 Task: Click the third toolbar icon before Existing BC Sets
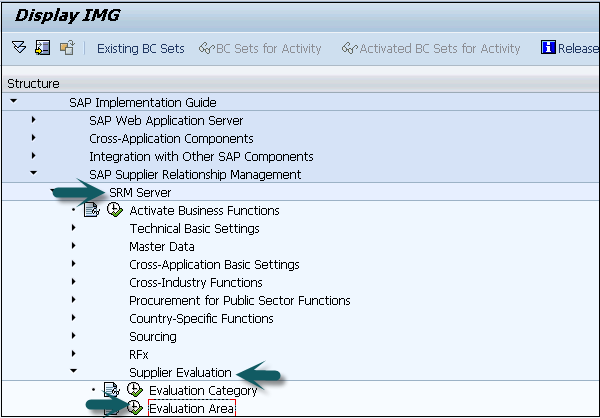[66, 48]
